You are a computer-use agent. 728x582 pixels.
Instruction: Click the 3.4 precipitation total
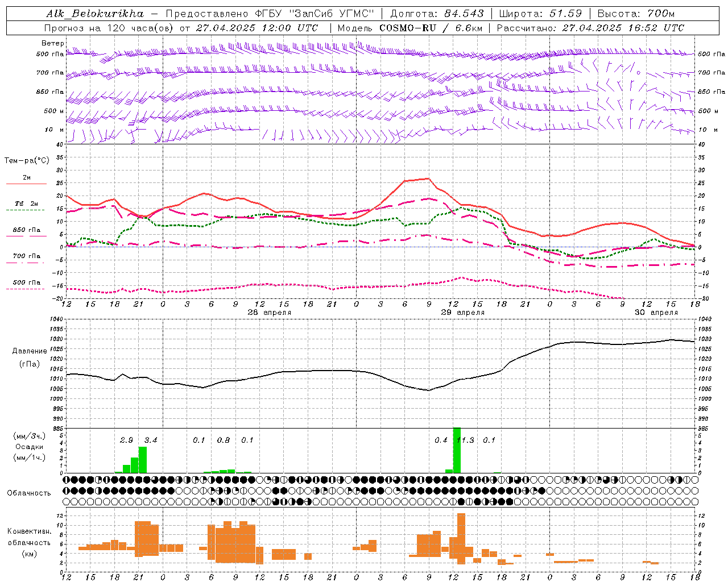[151, 440]
